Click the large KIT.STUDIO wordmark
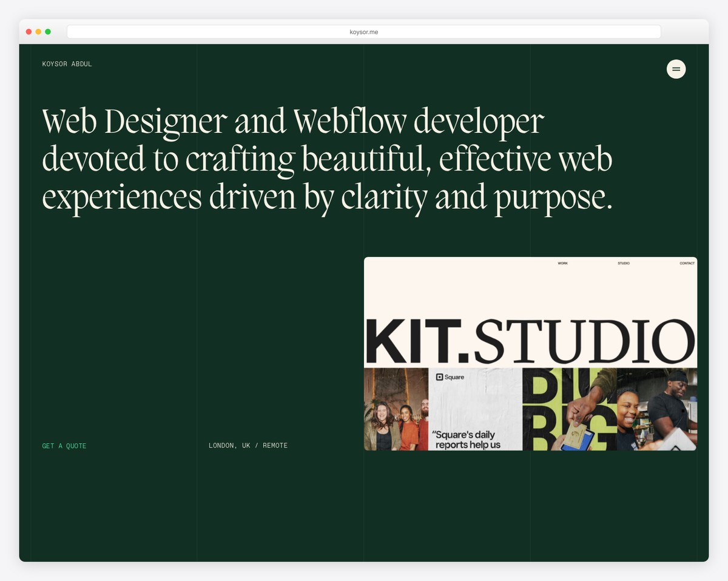Image resolution: width=728 pixels, height=581 pixels. pyautogui.click(x=530, y=339)
